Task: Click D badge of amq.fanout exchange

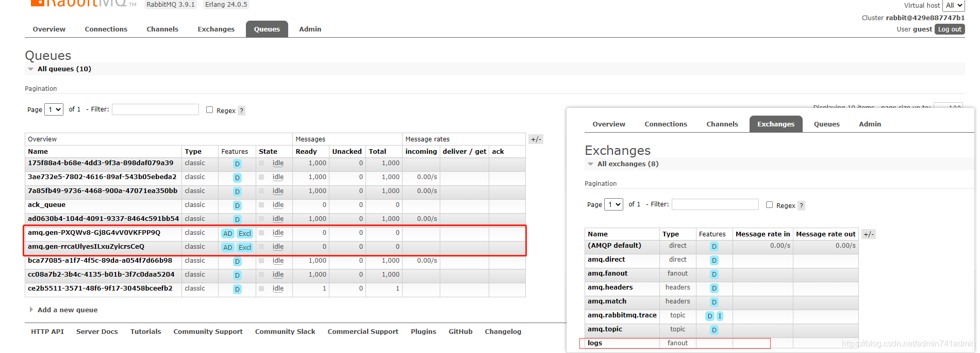Action: (714, 274)
